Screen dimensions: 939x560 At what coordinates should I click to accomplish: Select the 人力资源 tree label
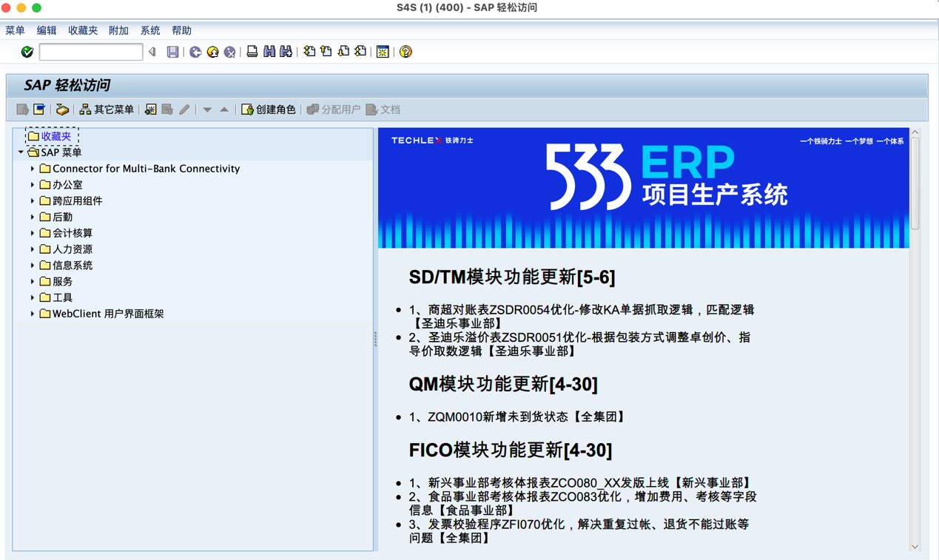click(73, 249)
